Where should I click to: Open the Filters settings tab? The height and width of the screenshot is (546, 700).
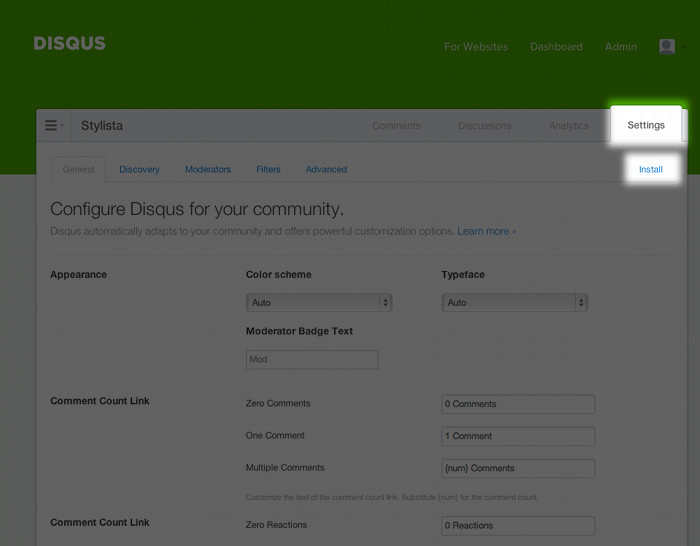point(268,170)
